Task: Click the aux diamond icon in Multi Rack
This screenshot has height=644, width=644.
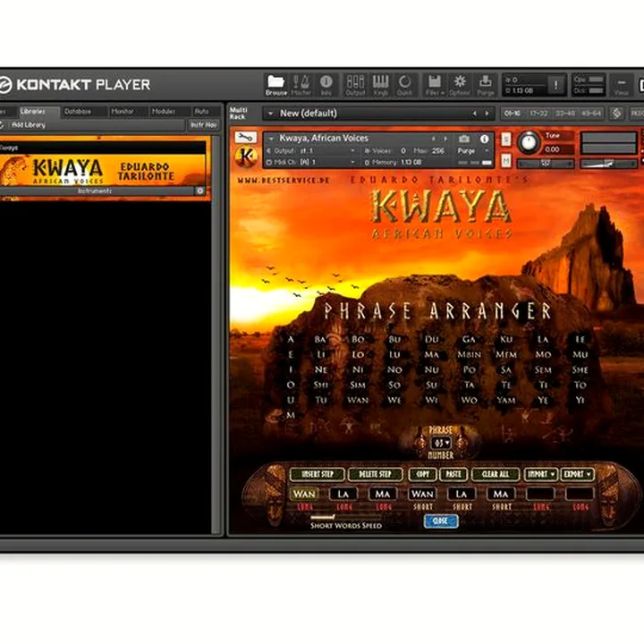Action: point(616,113)
